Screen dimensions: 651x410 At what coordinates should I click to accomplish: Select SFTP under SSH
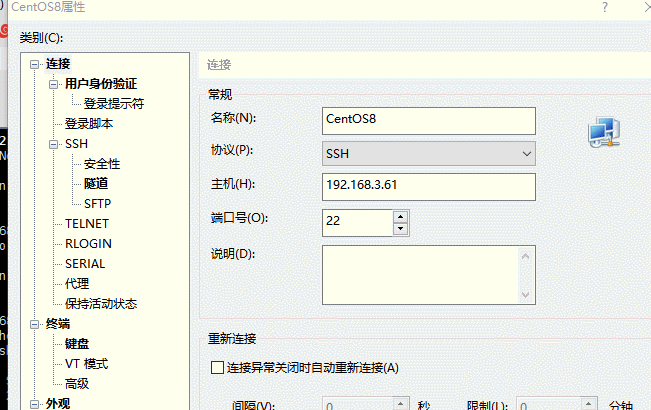pos(98,204)
